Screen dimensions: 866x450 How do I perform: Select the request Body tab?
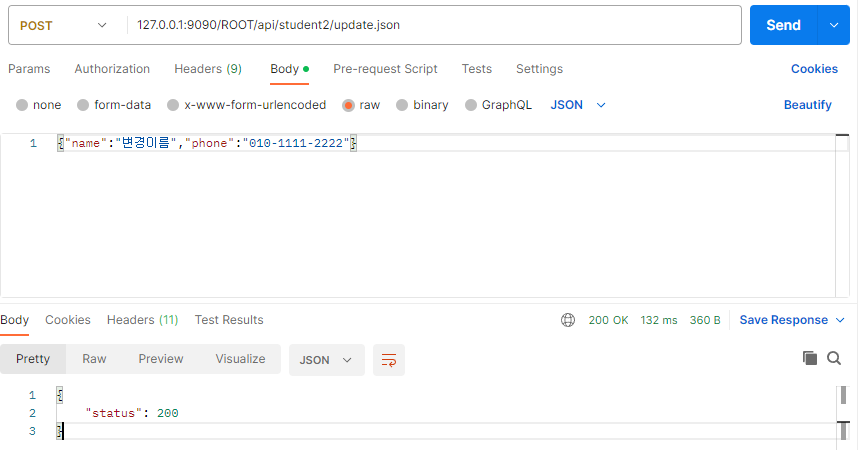click(289, 69)
